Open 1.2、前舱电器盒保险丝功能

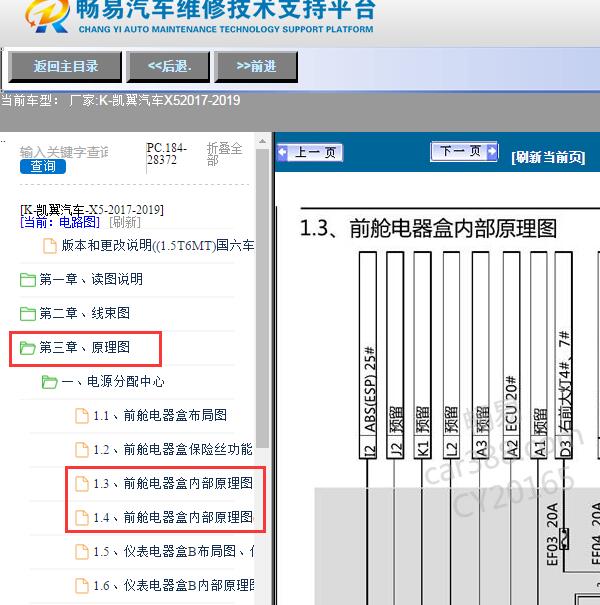[x=173, y=449]
